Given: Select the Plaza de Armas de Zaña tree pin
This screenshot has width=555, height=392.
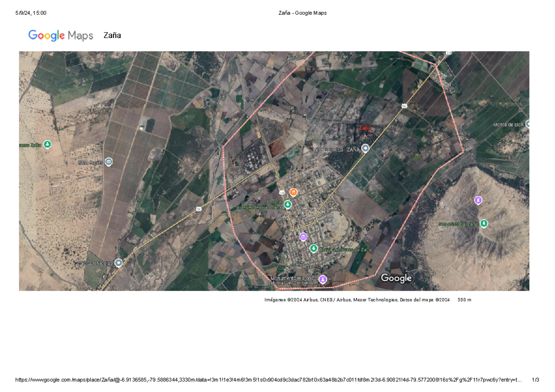Looking at the screenshot, I should [314, 248].
